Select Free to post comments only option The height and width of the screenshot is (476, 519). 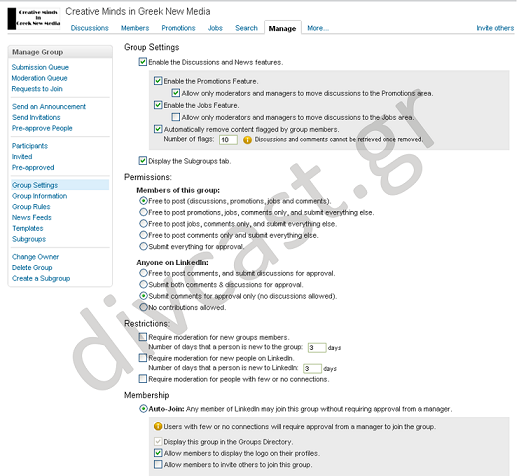[143, 235]
